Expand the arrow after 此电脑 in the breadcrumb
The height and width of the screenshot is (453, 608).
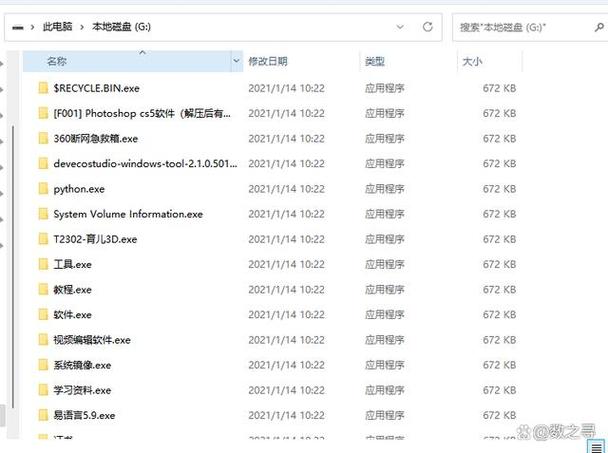tap(82, 27)
